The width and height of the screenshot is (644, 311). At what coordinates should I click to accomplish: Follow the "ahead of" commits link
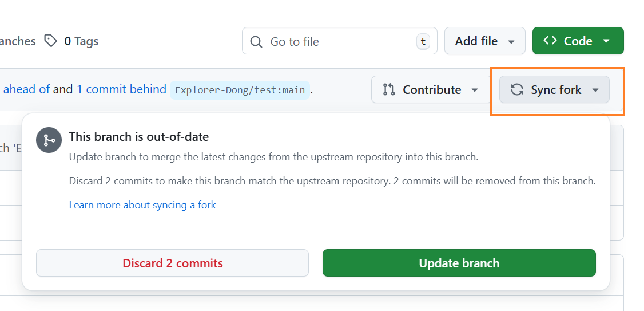pos(26,89)
